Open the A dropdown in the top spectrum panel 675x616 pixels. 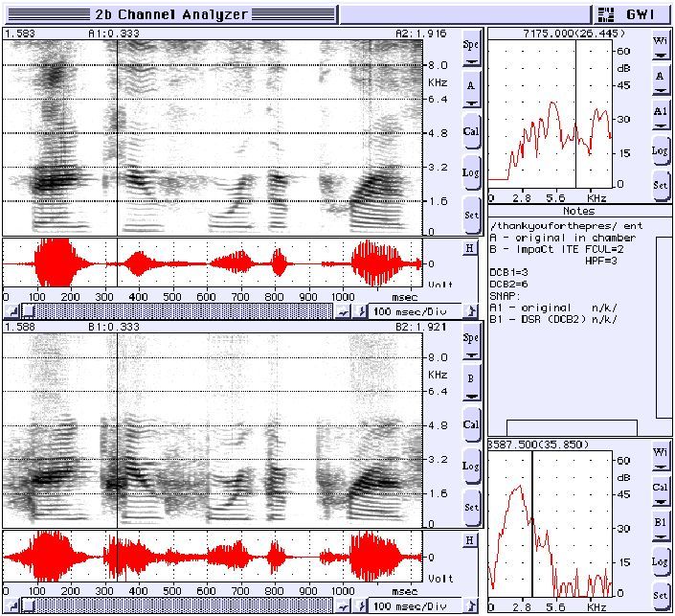point(661,81)
